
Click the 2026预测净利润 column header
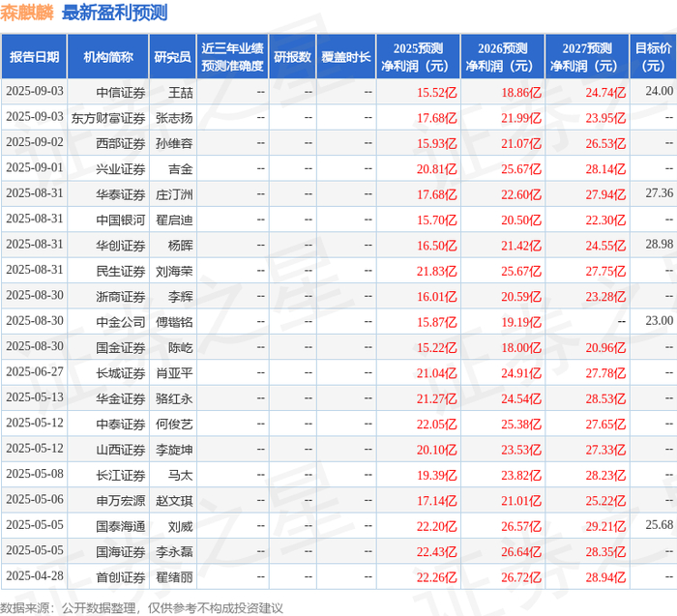[503, 56]
